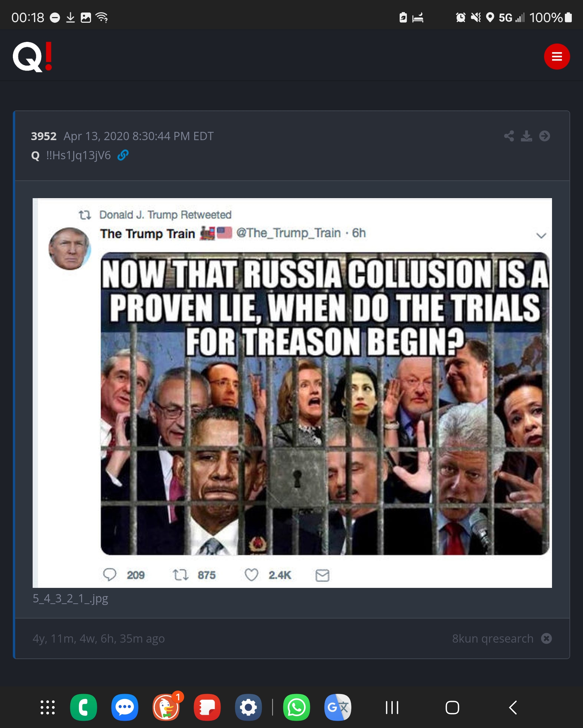Go to next post arrow icon
Image resolution: width=583 pixels, height=728 pixels.
pyautogui.click(x=544, y=136)
